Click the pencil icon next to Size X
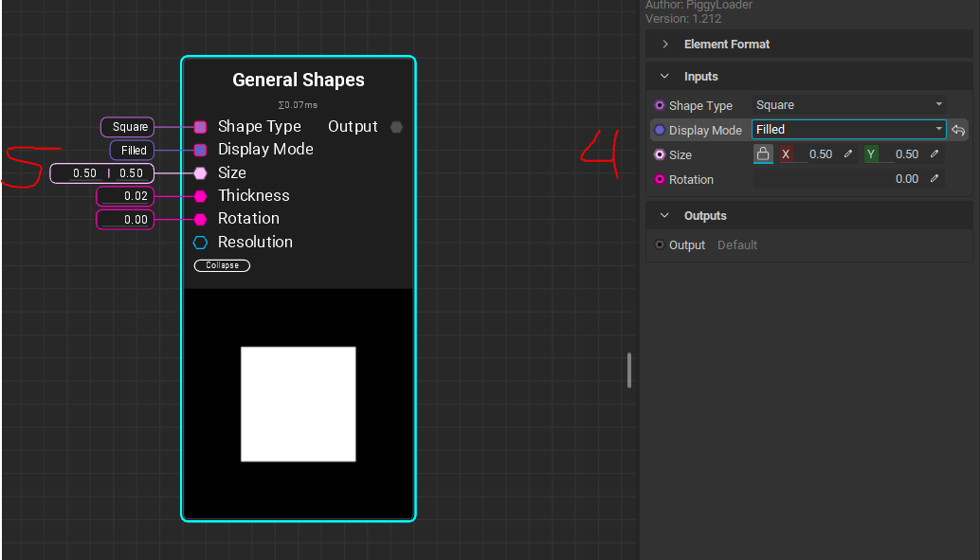 tap(848, 154)
